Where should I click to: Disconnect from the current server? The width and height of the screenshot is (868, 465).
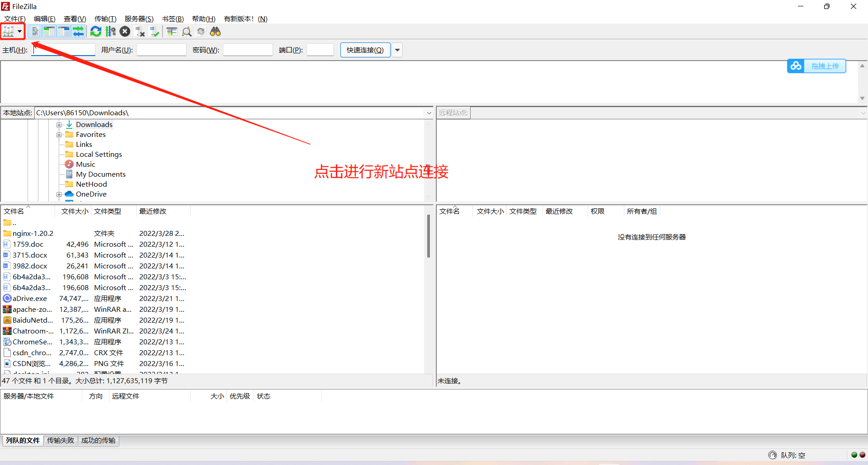click(x=140, y=32)
